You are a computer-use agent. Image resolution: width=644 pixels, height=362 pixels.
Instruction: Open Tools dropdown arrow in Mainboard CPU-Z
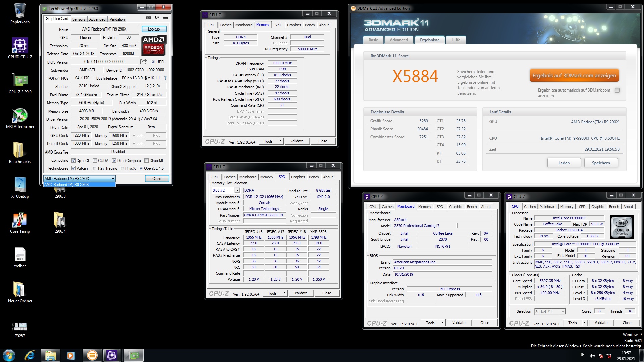coord(442,323)
